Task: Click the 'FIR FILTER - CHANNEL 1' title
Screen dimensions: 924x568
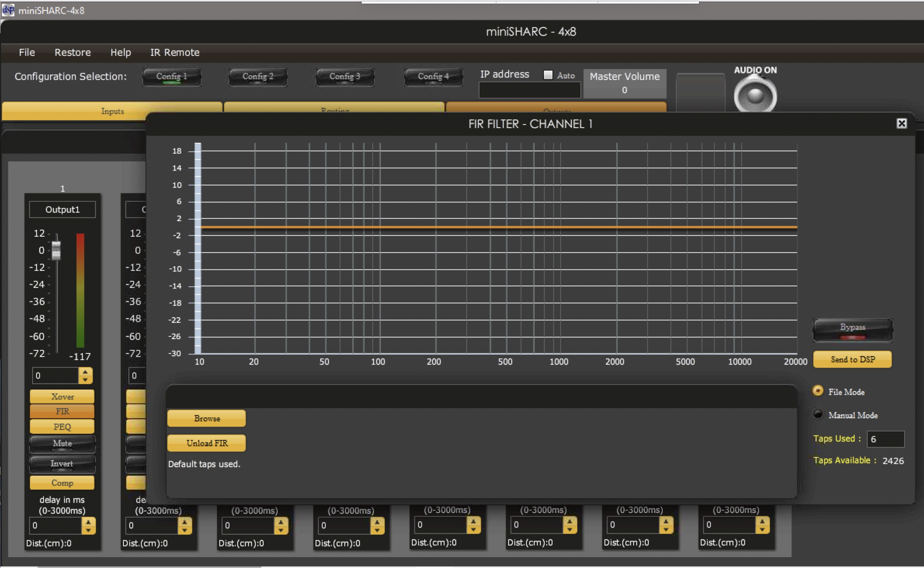Action: tap(530, 124)
